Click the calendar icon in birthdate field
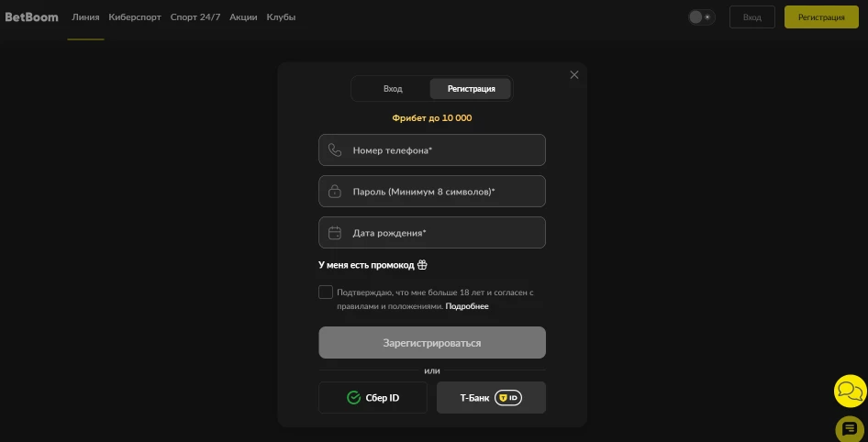 (335, 233)
